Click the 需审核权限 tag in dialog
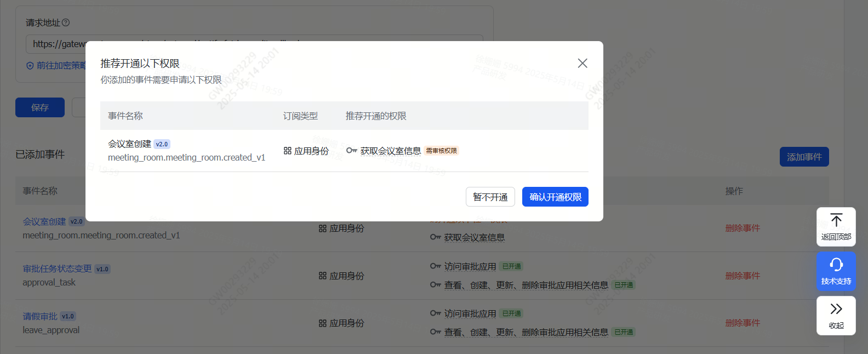Viewport: 868px width, 354px height. point(441,151)
